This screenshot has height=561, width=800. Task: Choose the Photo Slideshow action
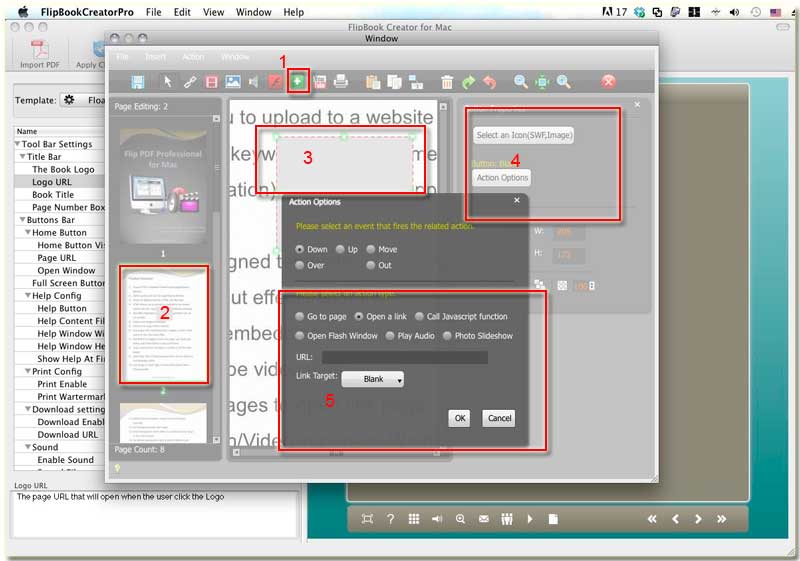tap(447, 336)
